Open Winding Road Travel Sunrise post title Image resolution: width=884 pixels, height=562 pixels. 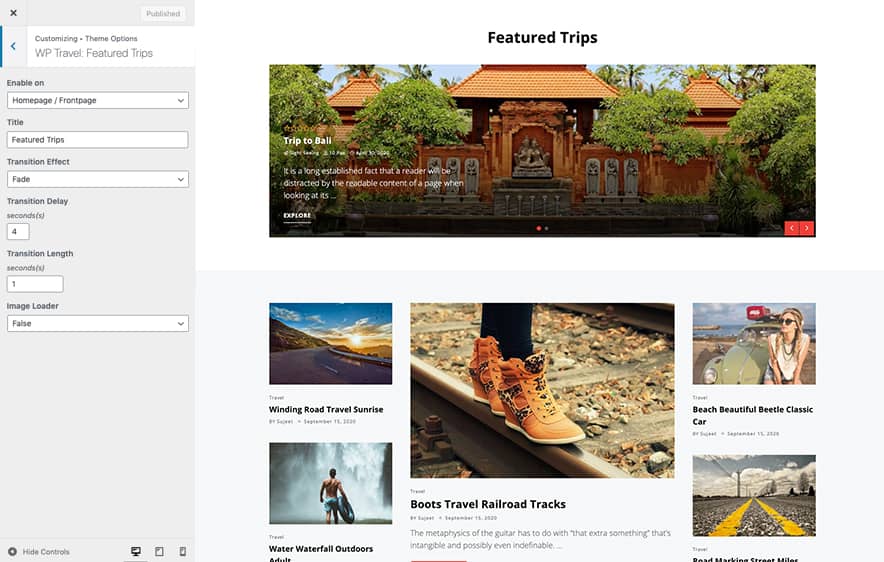coord(326,409)
